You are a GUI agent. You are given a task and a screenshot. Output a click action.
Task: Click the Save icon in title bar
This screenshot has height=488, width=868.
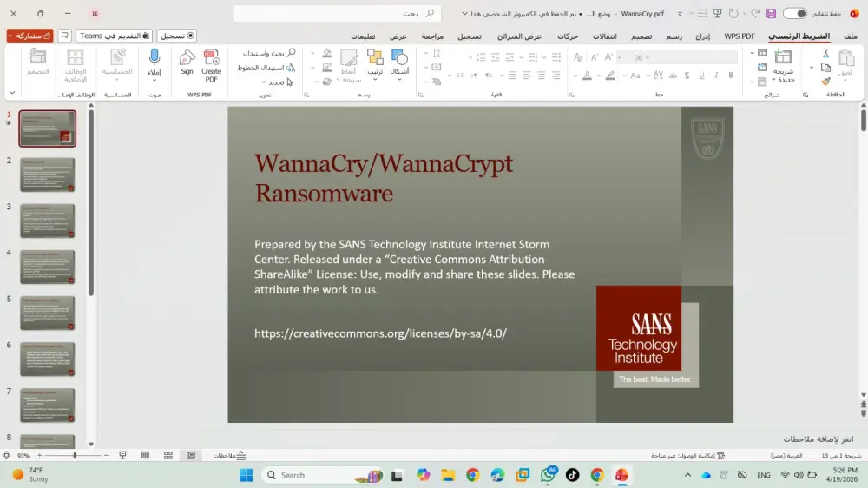771,13
